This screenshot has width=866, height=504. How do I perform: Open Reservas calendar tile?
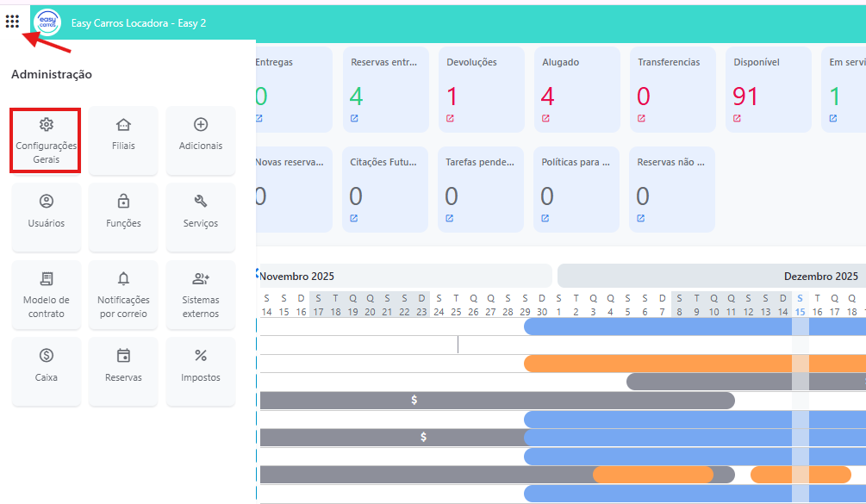[x=123, y=371]
